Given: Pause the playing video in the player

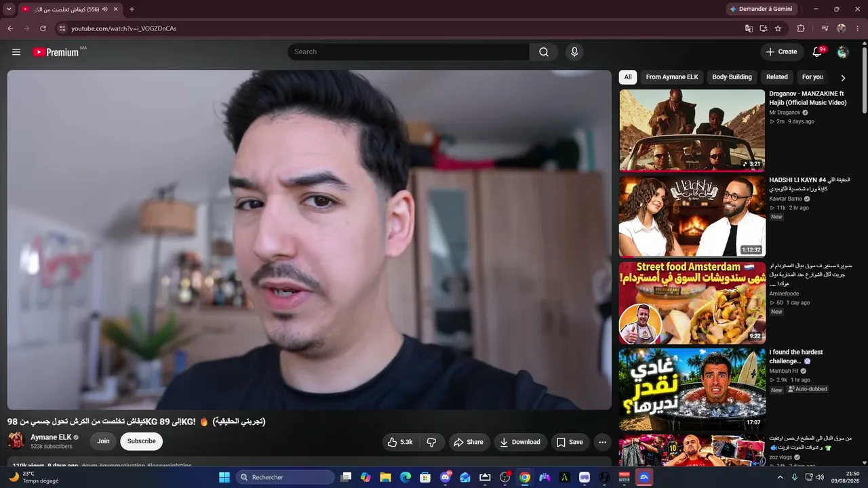Looking at the screenshot, I should click(x=309, y=240).
